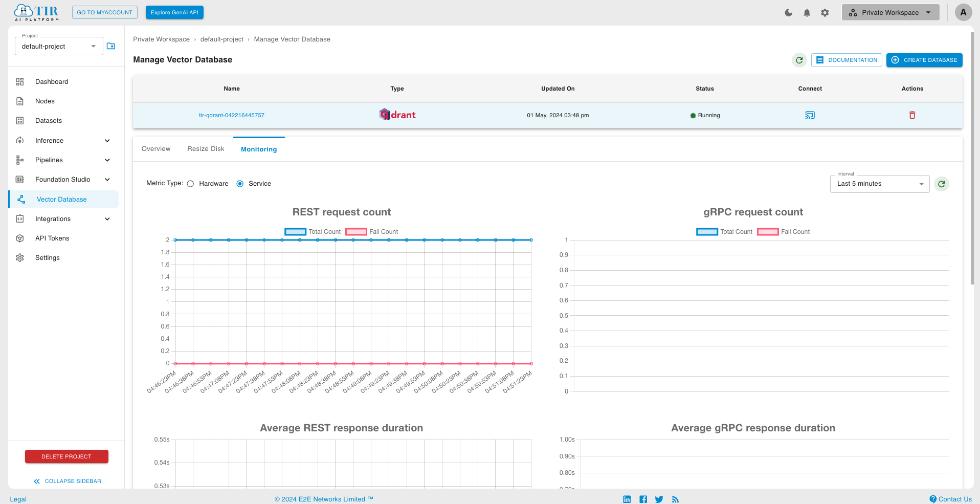Click the Qdrant type logo

coord(397,115)
